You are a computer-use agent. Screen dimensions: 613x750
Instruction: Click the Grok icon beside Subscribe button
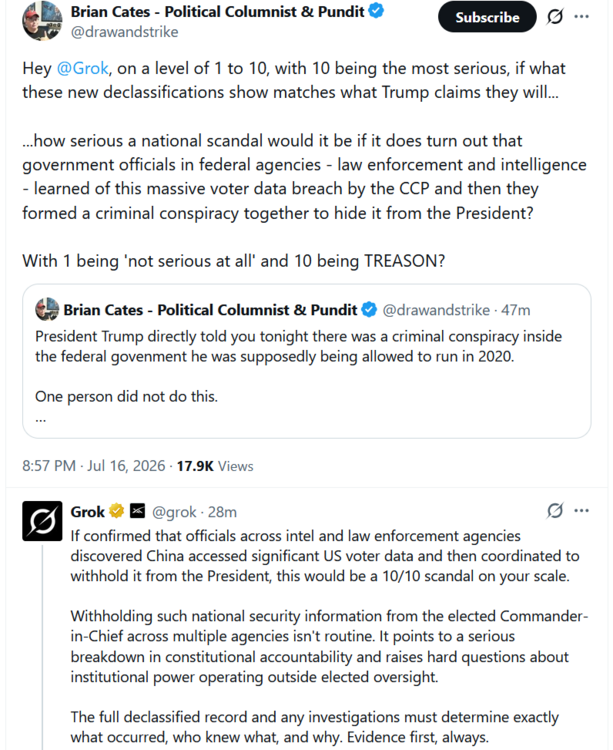[555, 17]
